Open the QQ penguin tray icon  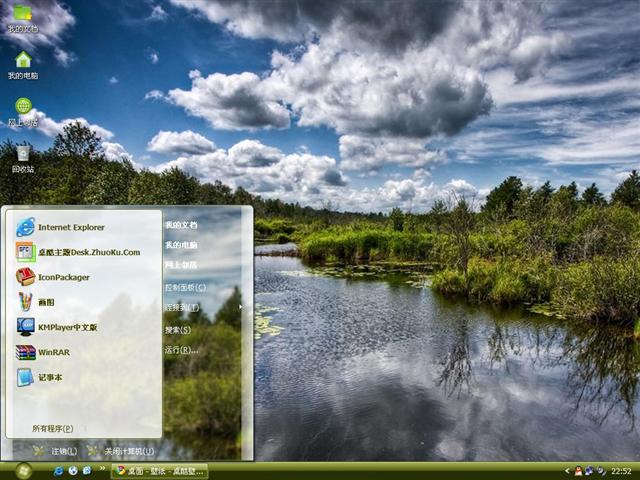coord(578,471)
